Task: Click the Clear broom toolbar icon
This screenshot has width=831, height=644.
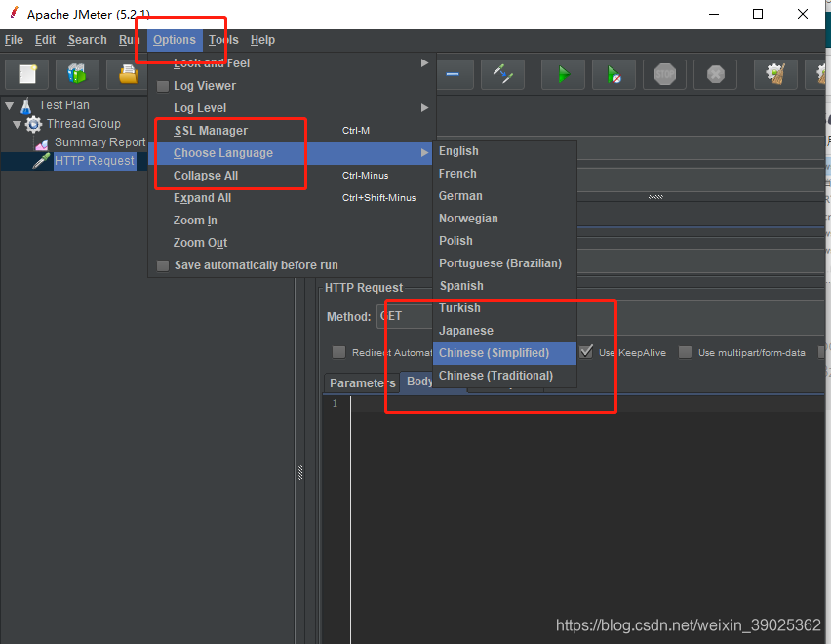Action: (x=775, y=74)
